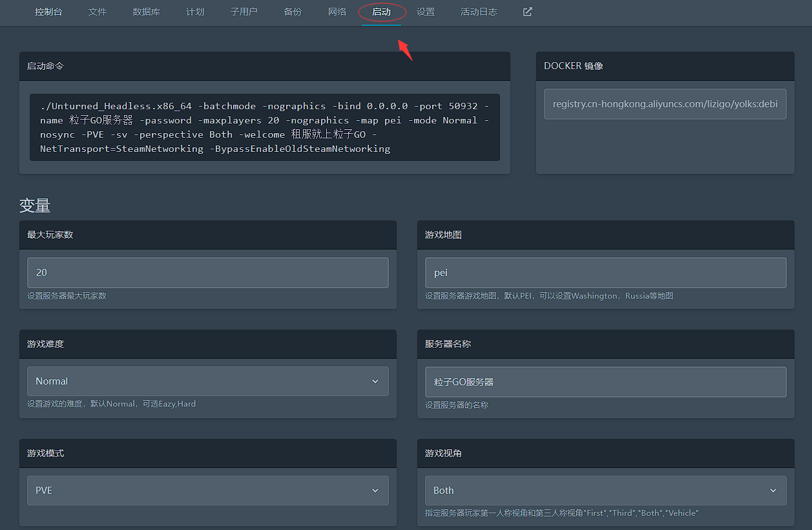Expand the 游戏难度 Normal dropdown
The image size is (812, 530).
click(208, 381)
